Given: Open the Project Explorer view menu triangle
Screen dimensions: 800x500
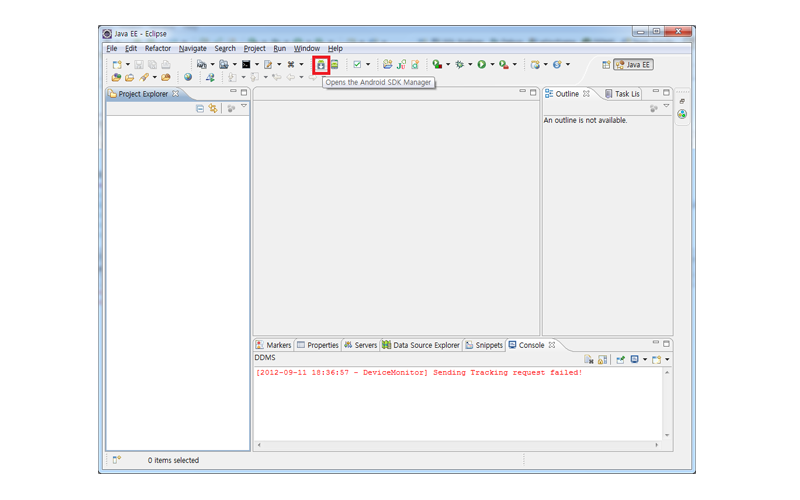Looking at the screenshot, I should [244, 107].
